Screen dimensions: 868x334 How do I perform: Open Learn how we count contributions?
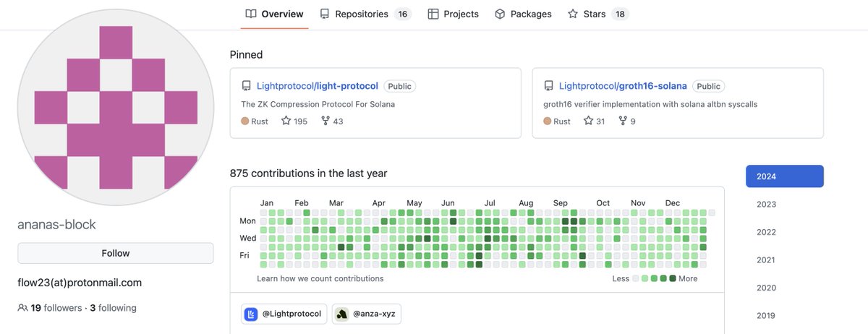point(320,278)
